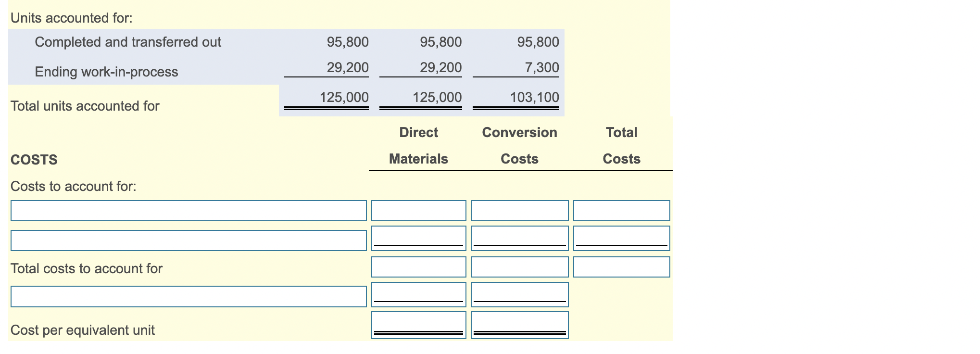Select Conversion Costs cell for Total costs to account for
980x354 pixels.
pyautogui.click(x=519, y=267)
